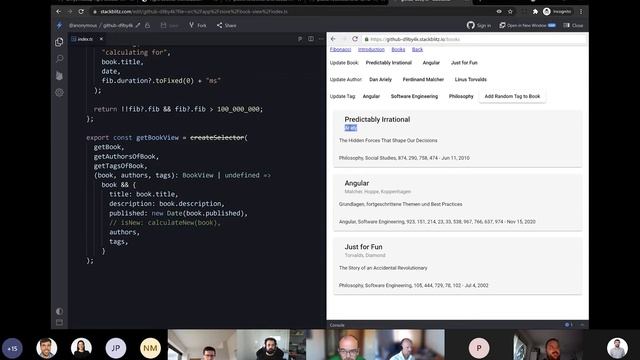Collapse the console with the minimize icon
The image size is (640, 360).
(582, 325)
